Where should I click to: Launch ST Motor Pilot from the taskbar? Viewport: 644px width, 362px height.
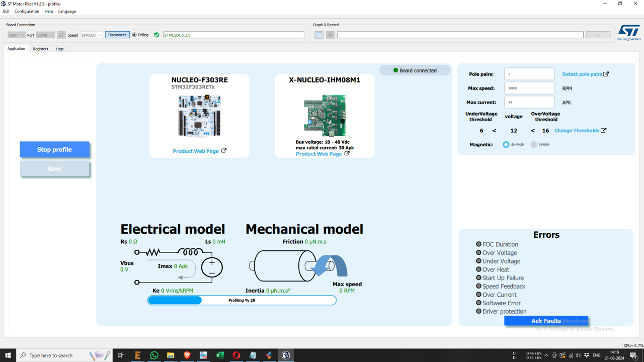pos(286,355)
